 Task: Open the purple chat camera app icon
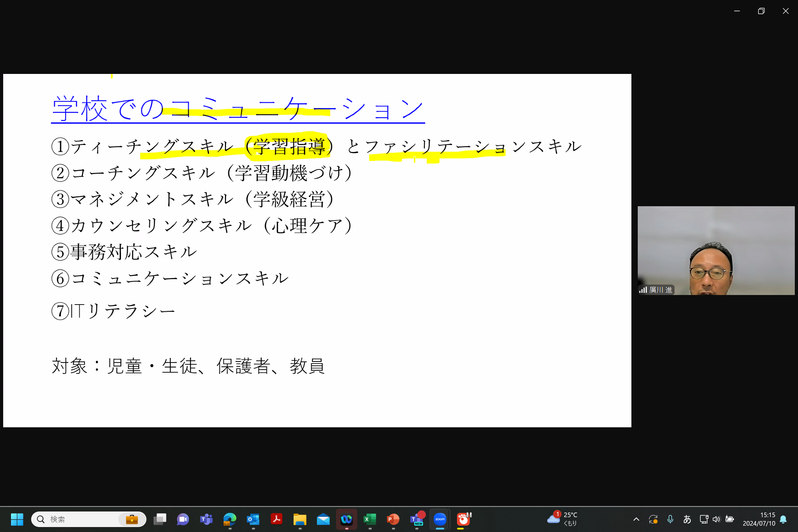183,519
